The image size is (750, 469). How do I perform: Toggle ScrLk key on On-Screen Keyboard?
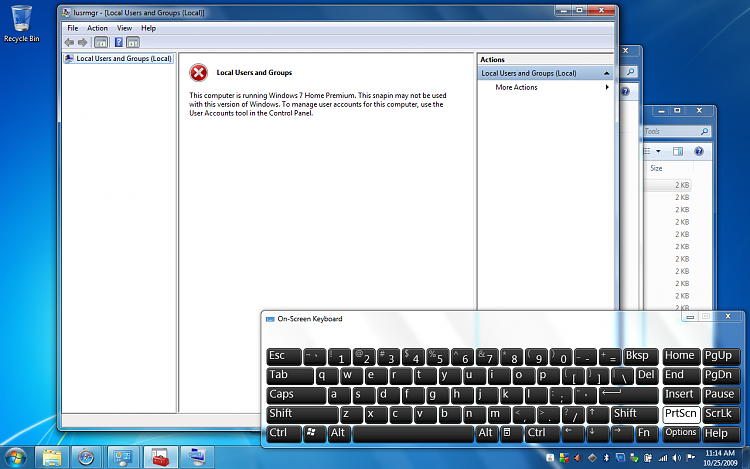coord(721,414)
